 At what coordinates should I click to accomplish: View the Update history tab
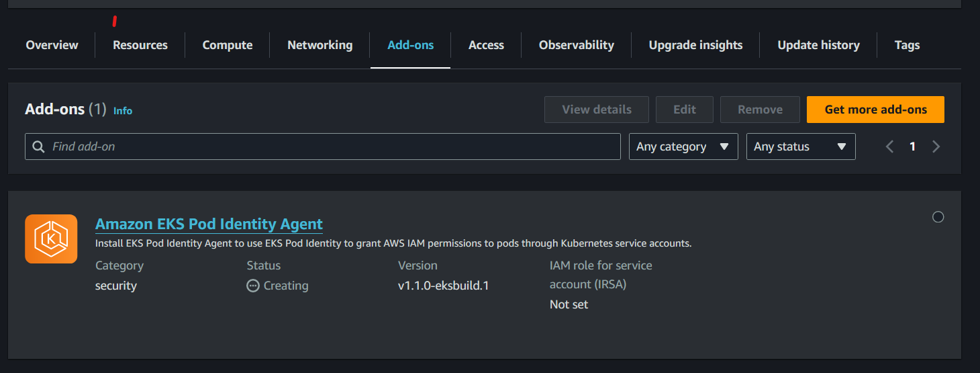pos(818,45)
